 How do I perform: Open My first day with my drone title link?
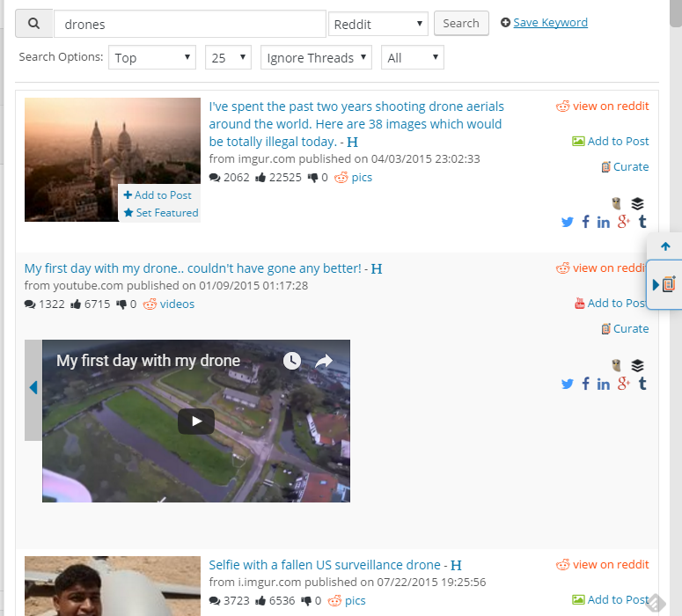tap(193, 268)
